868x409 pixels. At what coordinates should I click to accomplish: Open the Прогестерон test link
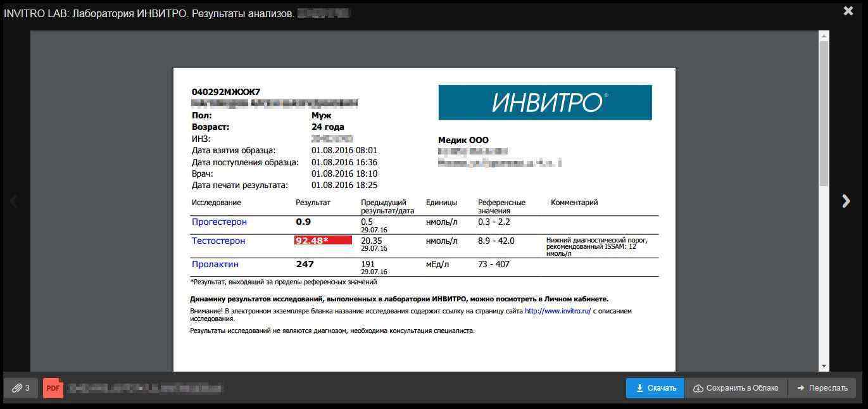pos(219,222)
